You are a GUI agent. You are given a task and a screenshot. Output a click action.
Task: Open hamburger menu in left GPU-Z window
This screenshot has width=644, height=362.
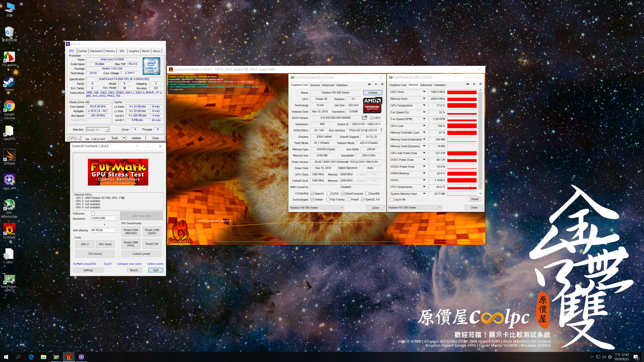tap(382, 84)
